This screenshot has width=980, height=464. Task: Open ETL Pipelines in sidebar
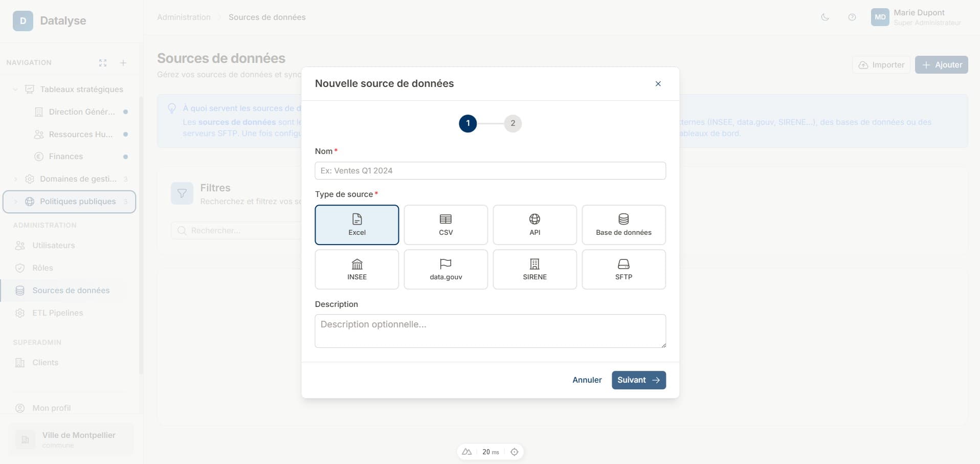coord(57,313)
